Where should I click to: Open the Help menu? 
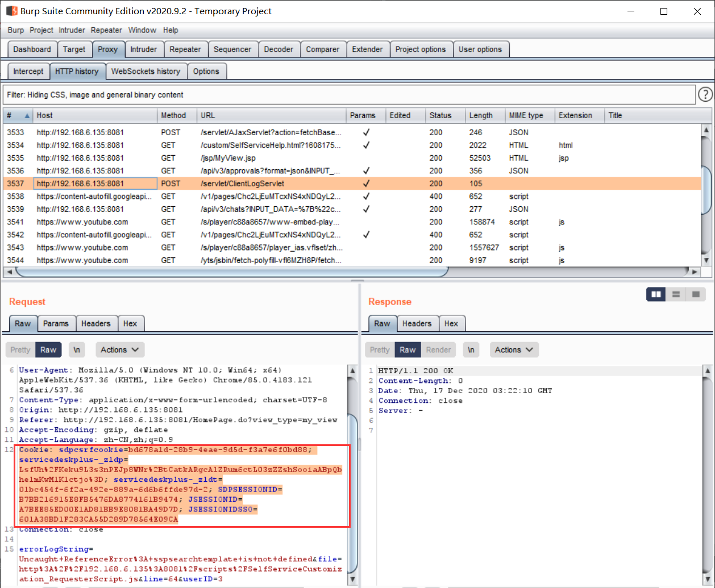(171, 30)
